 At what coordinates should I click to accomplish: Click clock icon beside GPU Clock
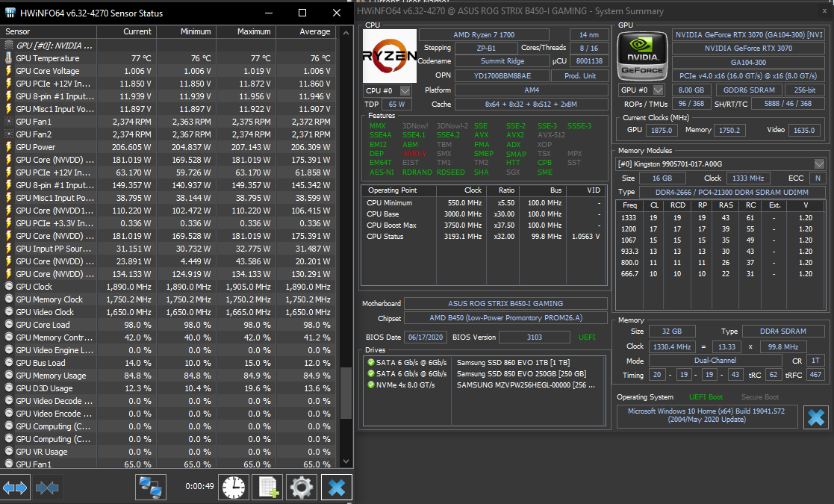pos(8,286)
